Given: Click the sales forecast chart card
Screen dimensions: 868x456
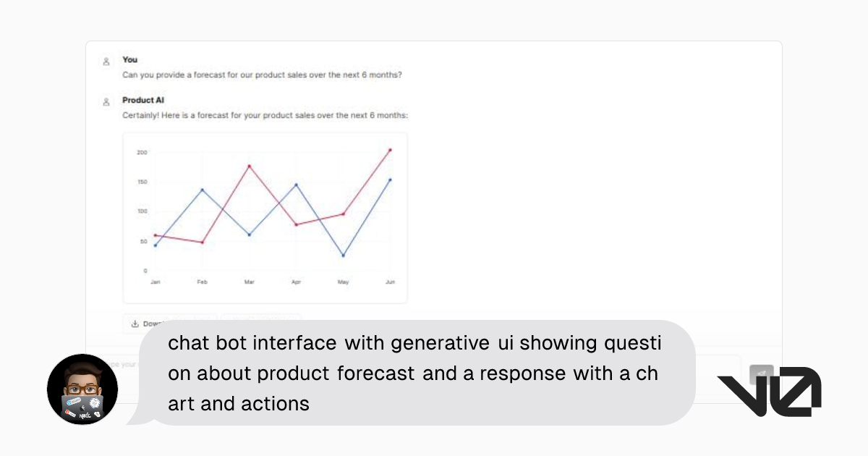Looking at the screenshot, I should point(265,216).
